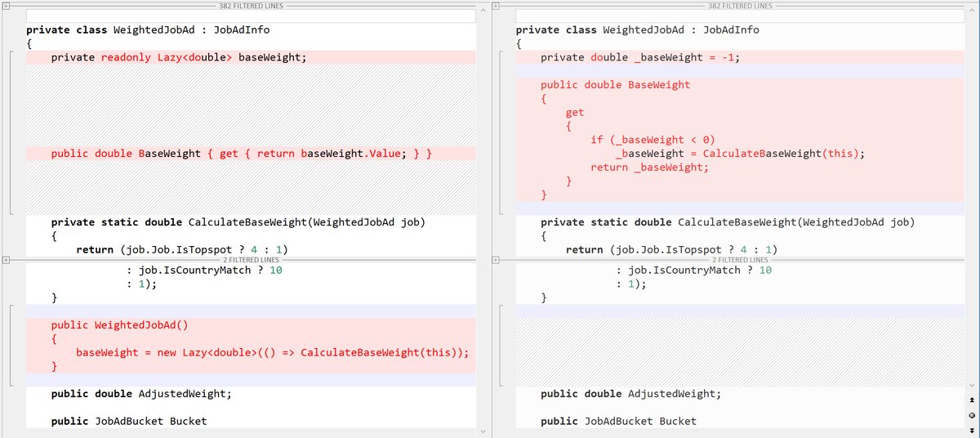Jump to next difference double-arrow icon

tap(972, 430)
